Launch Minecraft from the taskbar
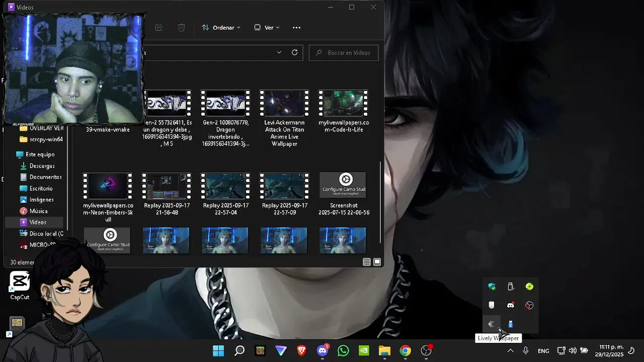 260,351
